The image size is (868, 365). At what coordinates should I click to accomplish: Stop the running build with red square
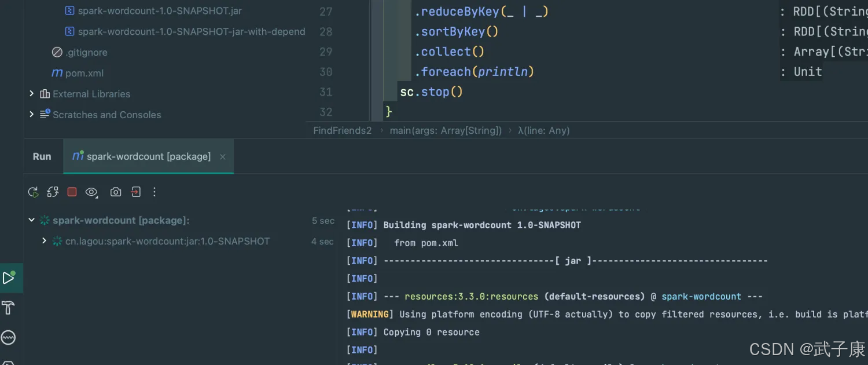coord(72,192)
